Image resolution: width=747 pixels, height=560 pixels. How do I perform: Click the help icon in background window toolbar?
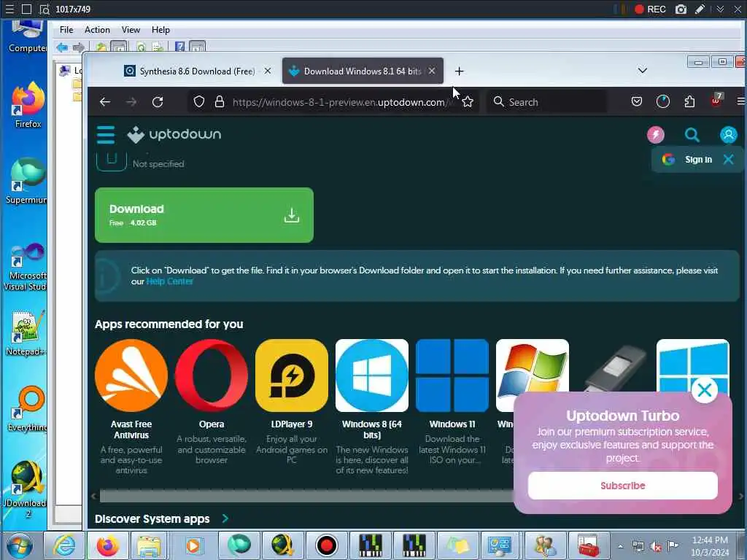coord(179,47)
